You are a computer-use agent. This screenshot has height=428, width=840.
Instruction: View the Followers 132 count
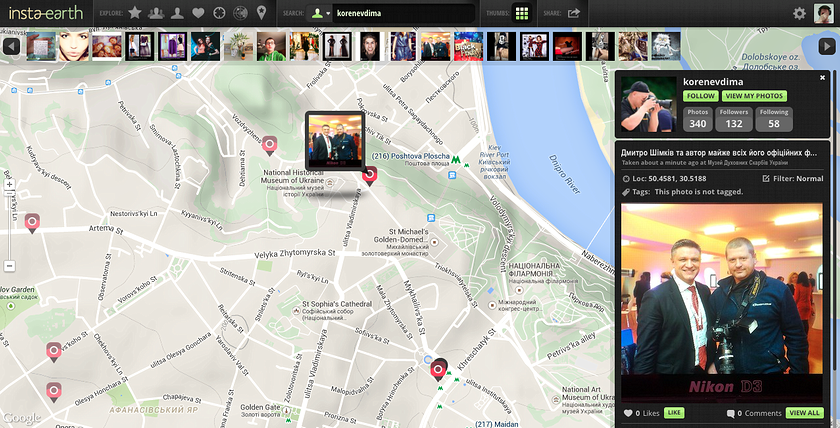[734, 119]
